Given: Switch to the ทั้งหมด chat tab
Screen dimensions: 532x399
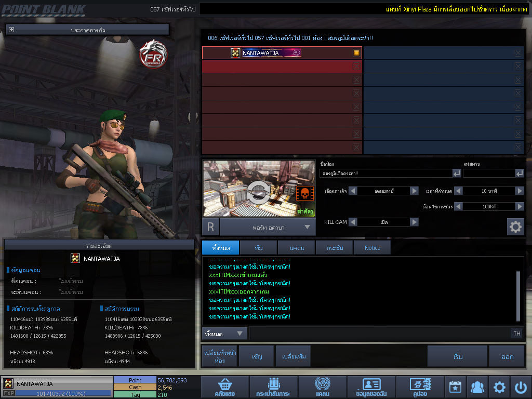Looking at the screenshot, I should pyautogui.click(x=221, y=248).
